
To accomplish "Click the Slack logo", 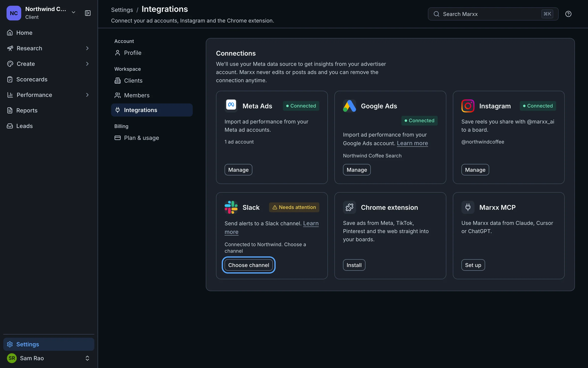I will click(231, 207).
